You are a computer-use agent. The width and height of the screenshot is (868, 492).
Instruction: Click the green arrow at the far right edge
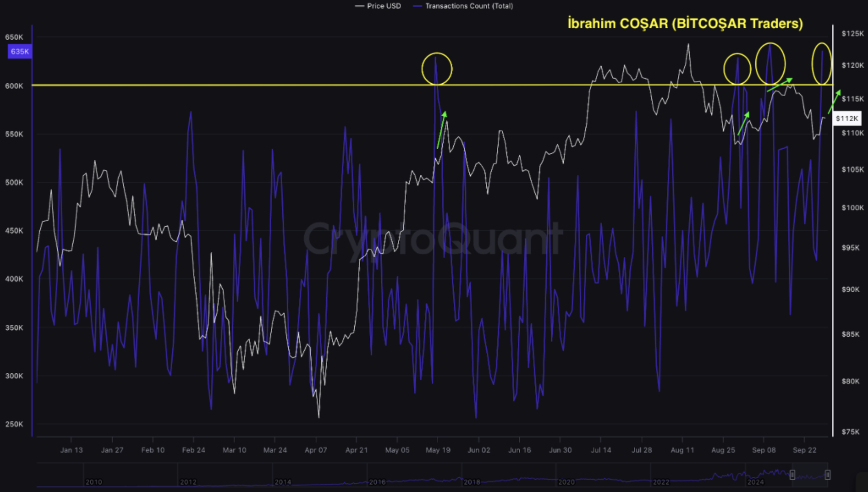tap(834, 102)
